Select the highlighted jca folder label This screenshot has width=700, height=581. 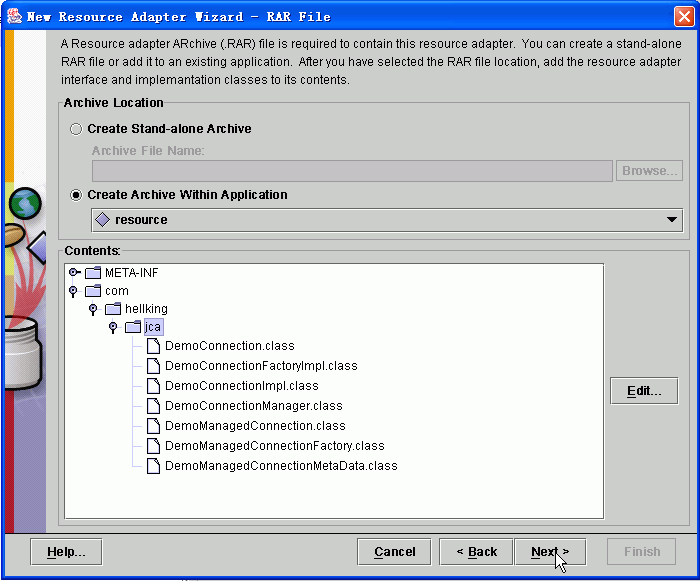[153, 327]
